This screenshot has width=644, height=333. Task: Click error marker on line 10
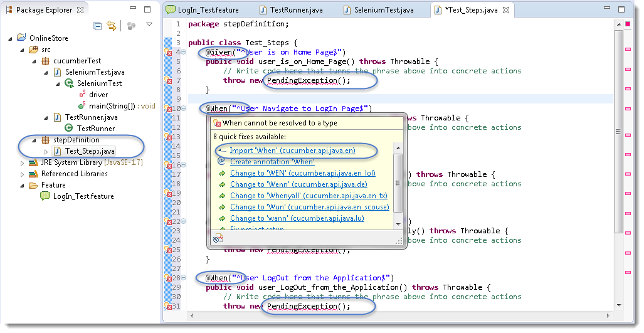167,109
